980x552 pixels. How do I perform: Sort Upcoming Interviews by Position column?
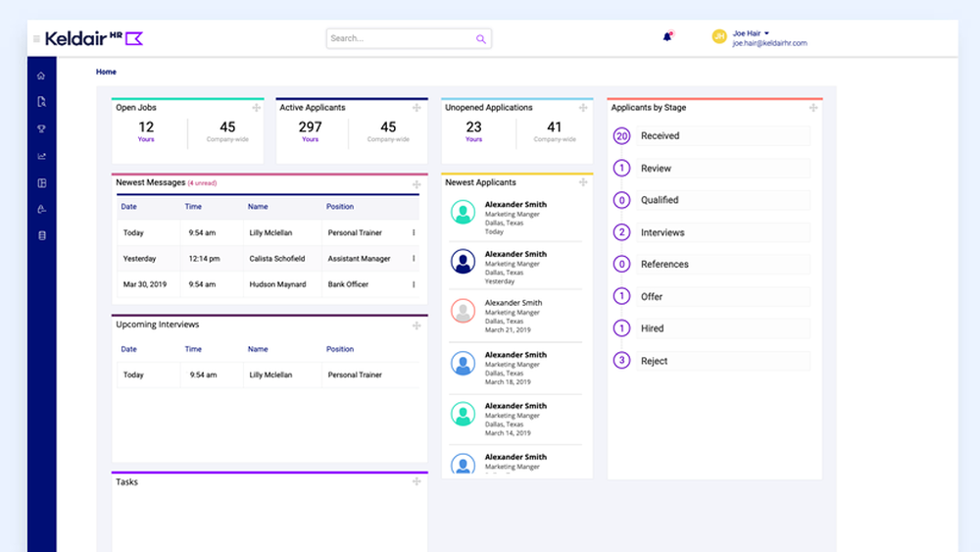click(340, 349)
